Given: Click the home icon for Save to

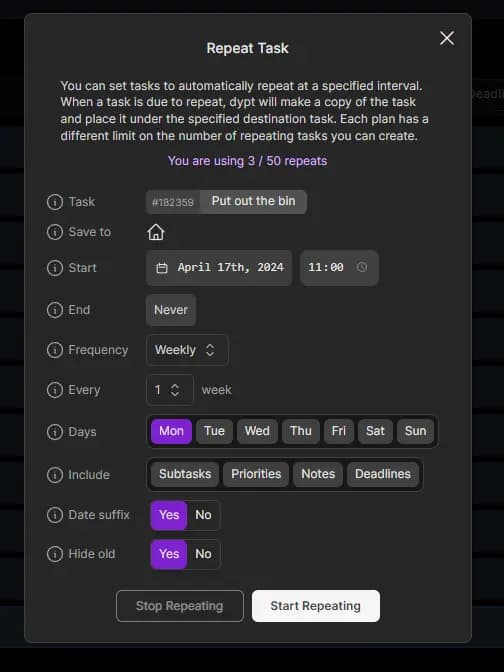Looking at the screenshot, I should pos(156,232).
